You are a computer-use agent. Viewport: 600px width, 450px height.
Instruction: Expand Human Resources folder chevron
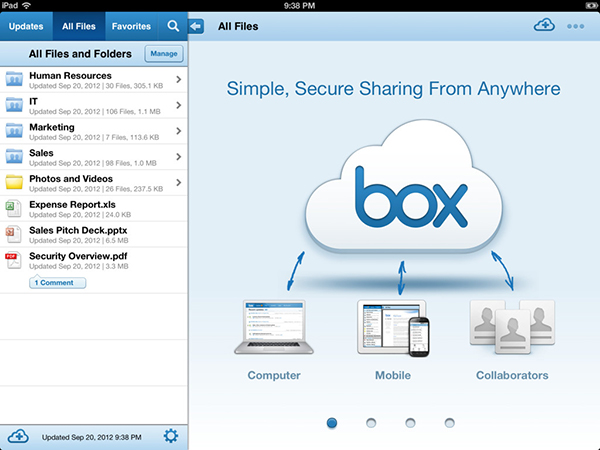click(179, 80)
